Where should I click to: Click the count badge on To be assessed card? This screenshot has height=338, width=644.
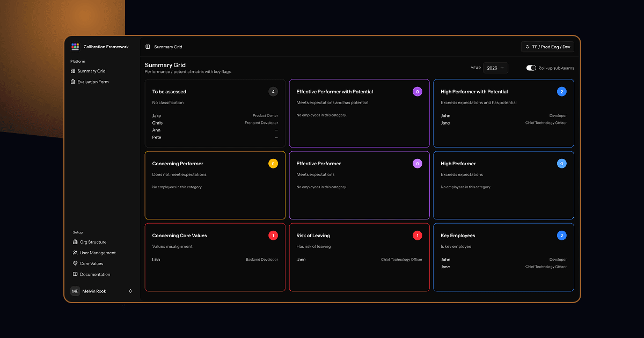273,91
